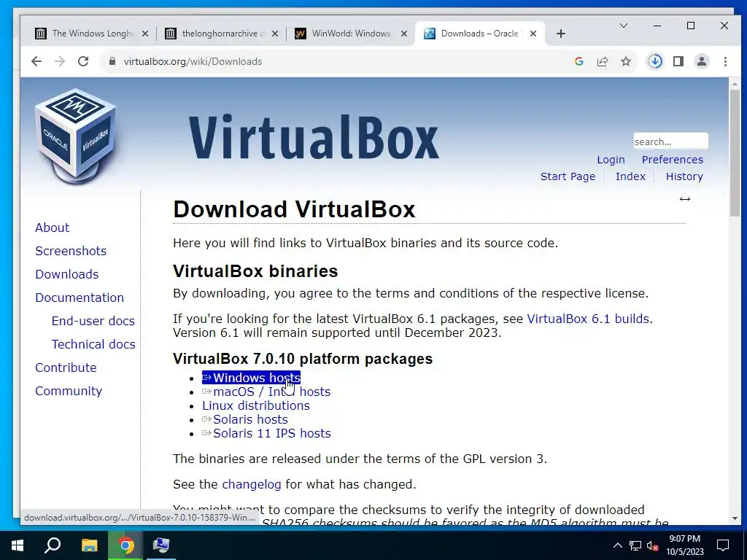Select the Downloads – Oracle tab
Screen dimensions: 747x560
pyautogui.click(x=479, y=34)
